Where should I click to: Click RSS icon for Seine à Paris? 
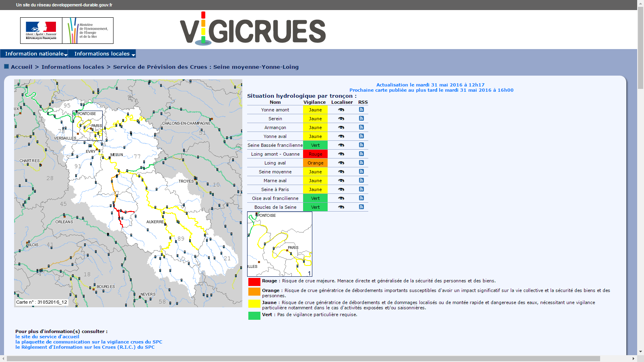pyautogui.click(x=361, y=189)
